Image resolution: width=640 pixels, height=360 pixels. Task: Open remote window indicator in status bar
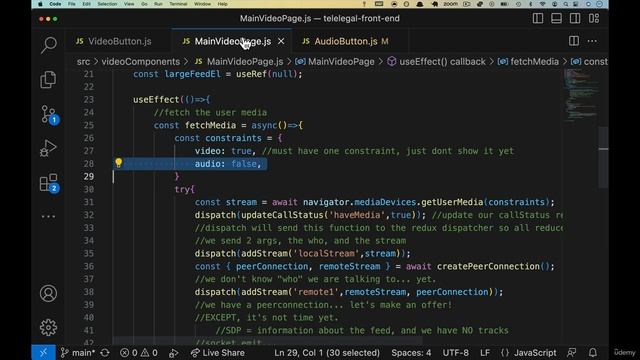coord(43,353)
